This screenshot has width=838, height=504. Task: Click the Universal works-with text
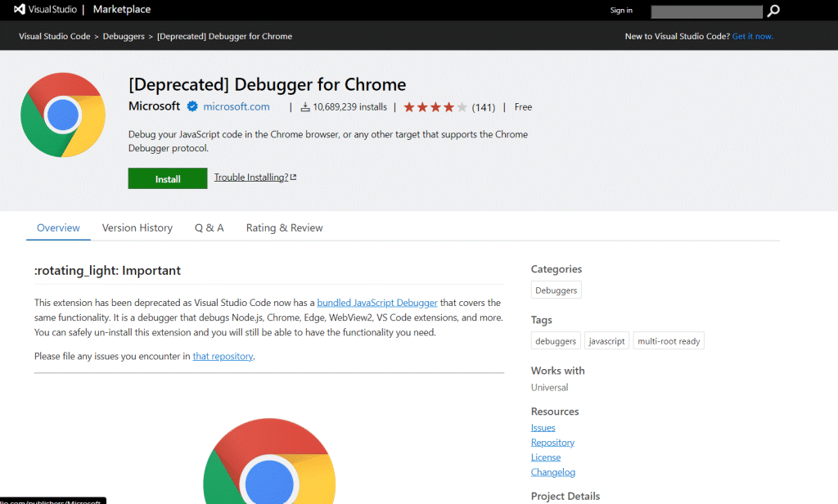pyautogui.click(x=549, y=388)
